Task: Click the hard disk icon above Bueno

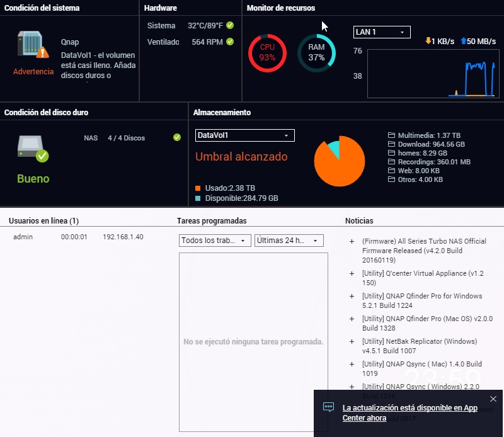Action: tap(33, 148)
